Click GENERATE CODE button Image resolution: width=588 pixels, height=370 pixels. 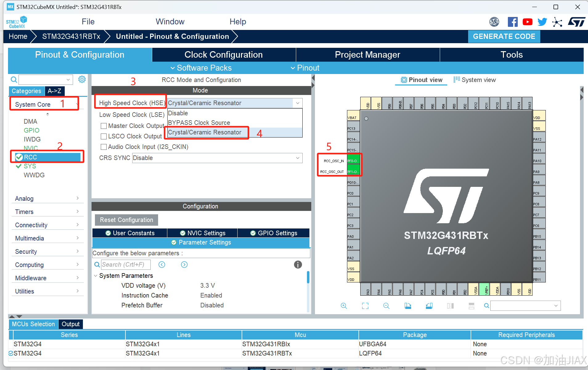504,36
